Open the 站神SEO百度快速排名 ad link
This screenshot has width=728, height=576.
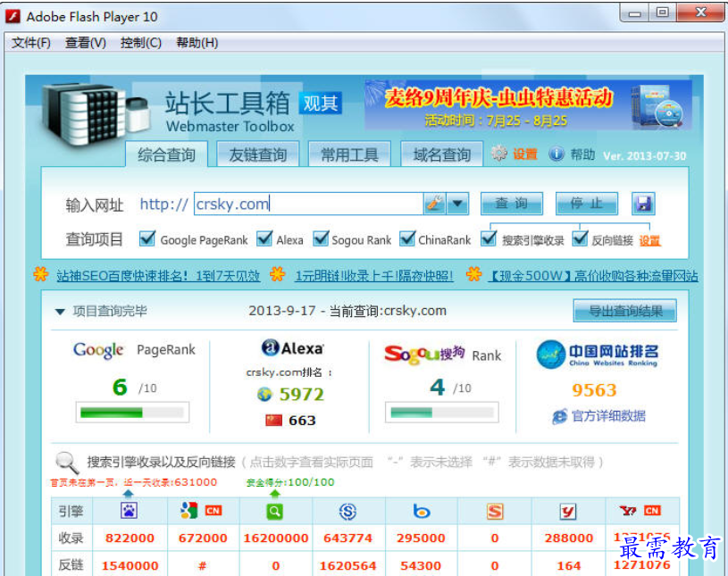click(x=158, y=276)
